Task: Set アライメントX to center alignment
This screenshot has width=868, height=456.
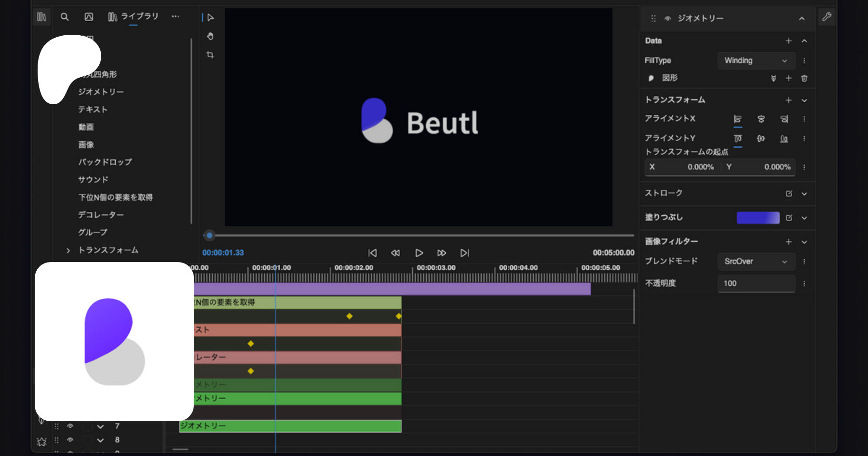Action: coord(761,119)
